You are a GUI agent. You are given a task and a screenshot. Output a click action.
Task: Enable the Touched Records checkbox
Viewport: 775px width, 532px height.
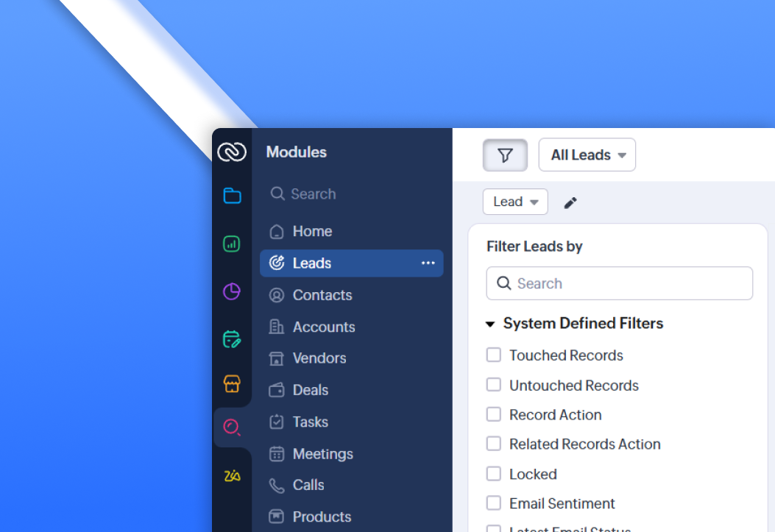(493, 355)
